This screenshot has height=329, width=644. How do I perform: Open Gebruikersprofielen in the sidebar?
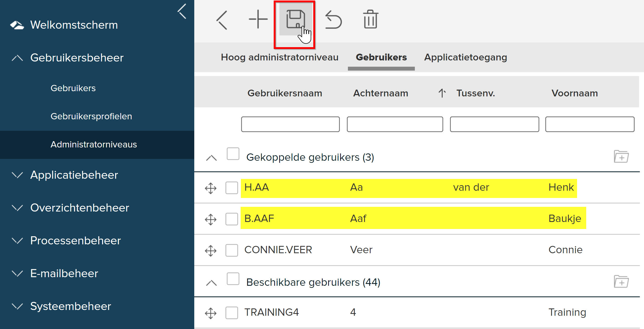pos(91,116)
